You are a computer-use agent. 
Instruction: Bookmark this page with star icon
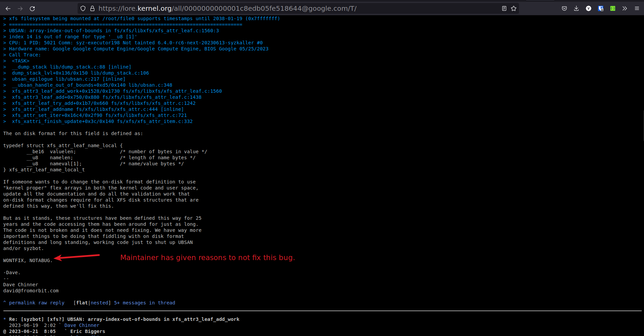[514, 8]
